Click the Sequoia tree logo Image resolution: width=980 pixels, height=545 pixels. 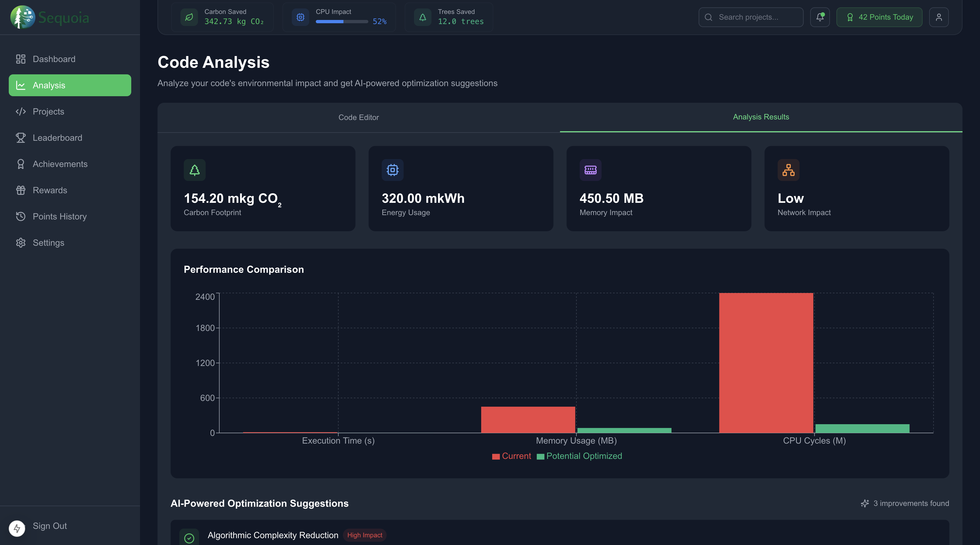(x=22, y=17)
